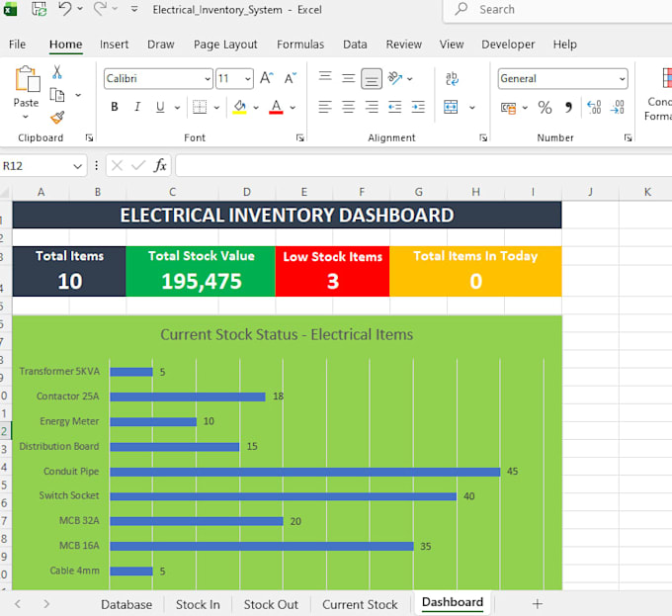This screenshot has width=672, height=616.
Task: Click Decrease Decimal icon
Action: pos(618,107)
